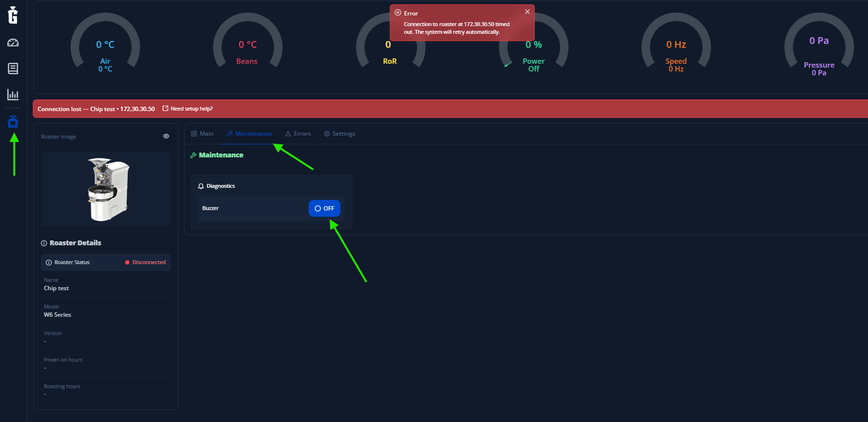Select the Maintenance tab
The height and width of the screenshot is (422, 868).
tap(249, 134)
